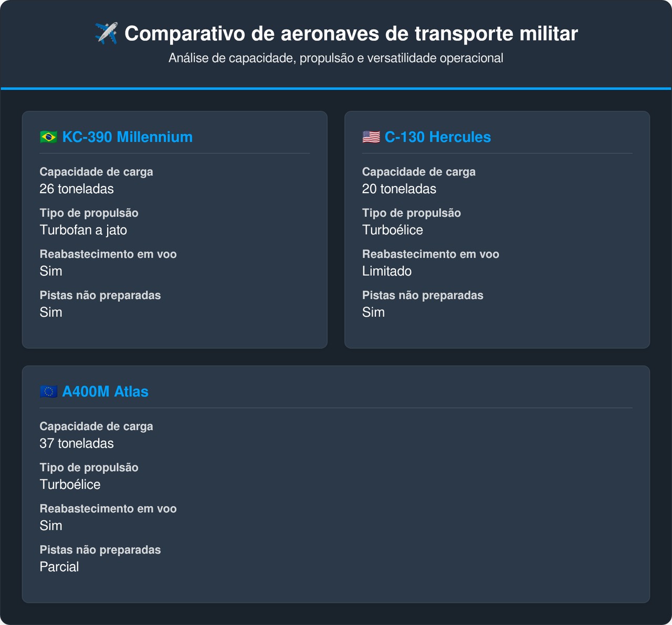672x625 pixels.
Task: Click the European Union flag icon
Action: pyautogui.click(x=49, y=392)
